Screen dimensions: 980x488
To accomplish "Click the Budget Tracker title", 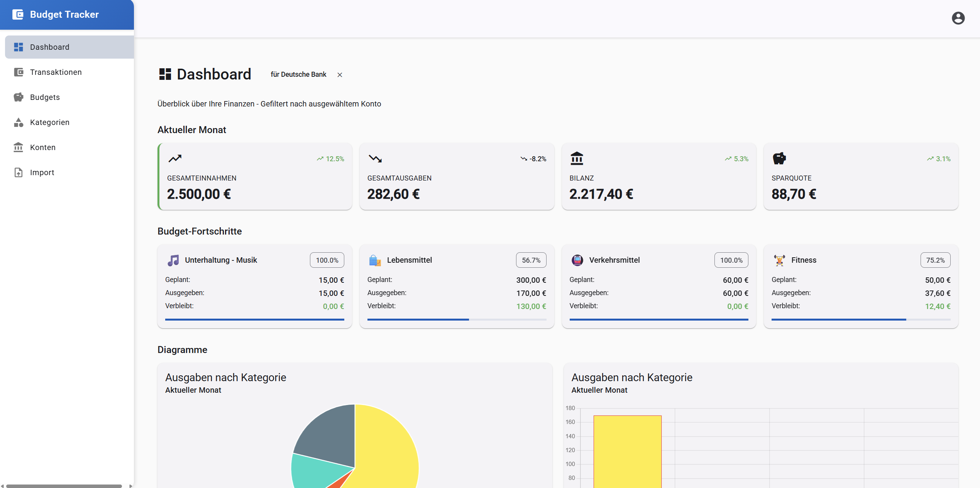I will pyautogui.click(x=64, y=15).
